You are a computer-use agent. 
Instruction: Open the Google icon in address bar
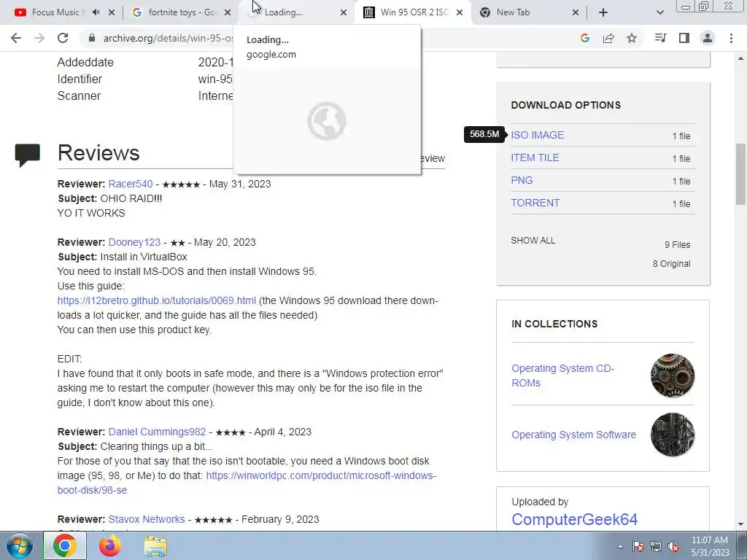(x=584, y=38)
